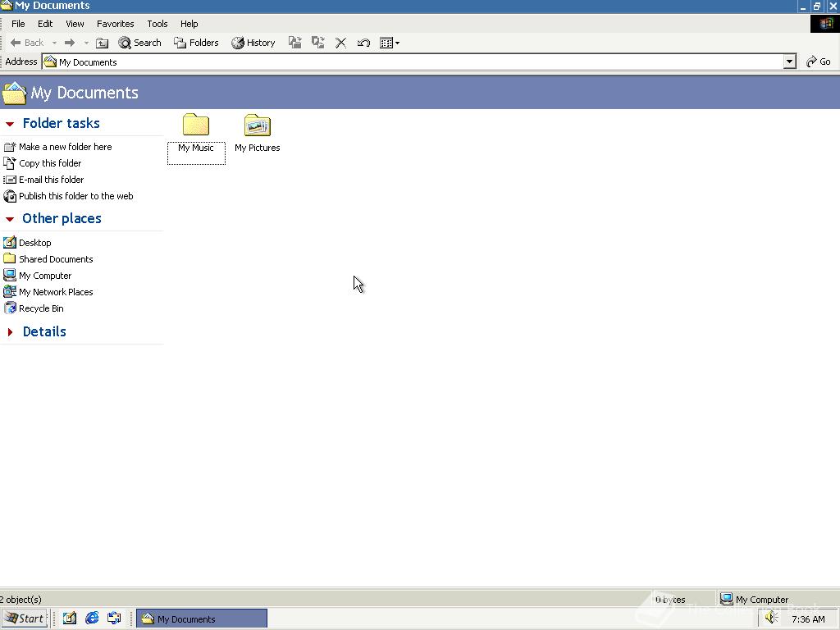
Task: Open the Tools menu
Action: pyautogui.click(x=157, y=24)
